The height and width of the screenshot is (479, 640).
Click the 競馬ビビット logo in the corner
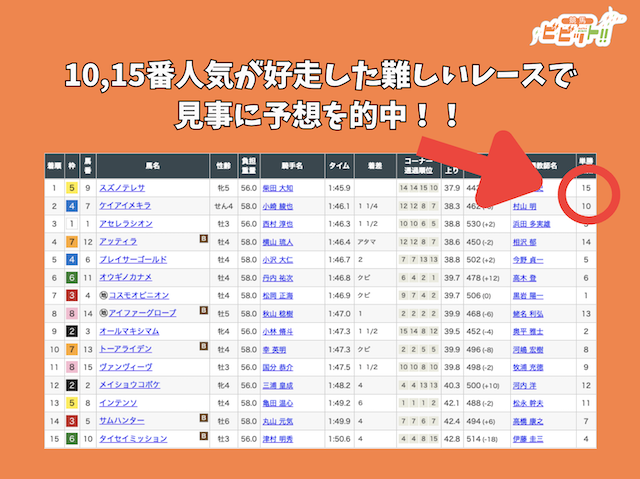click(x=578, y=28)
